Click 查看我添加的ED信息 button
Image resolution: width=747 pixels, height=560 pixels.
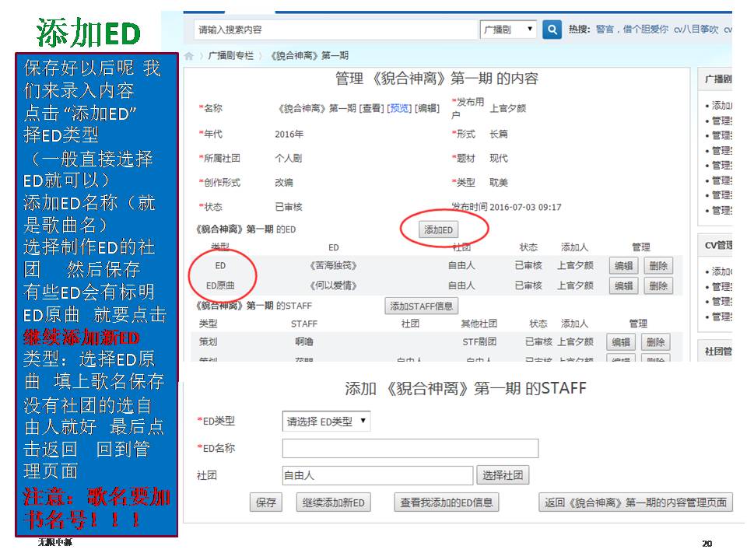[447, 502]
